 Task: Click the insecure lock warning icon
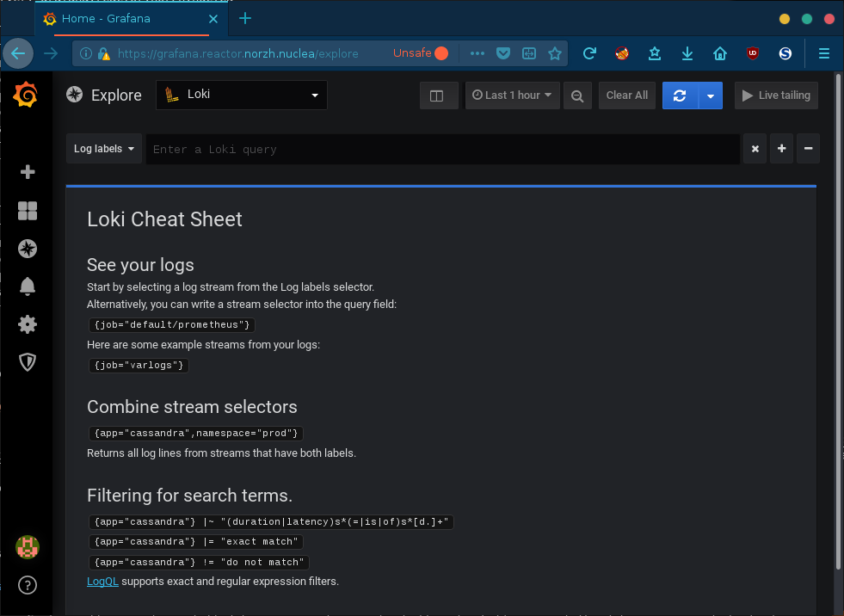pos(104,53)
